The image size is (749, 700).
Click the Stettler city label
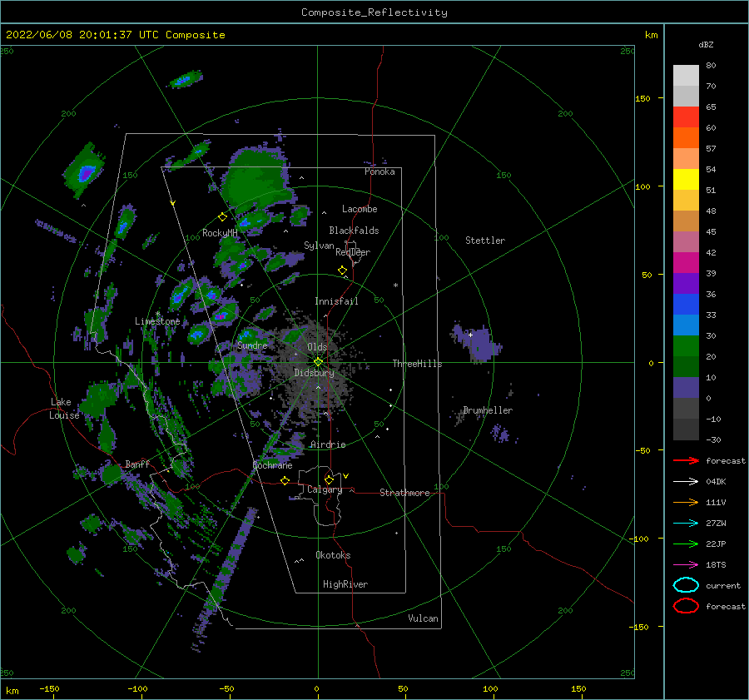pyautogui.click(x=485, y=241)
